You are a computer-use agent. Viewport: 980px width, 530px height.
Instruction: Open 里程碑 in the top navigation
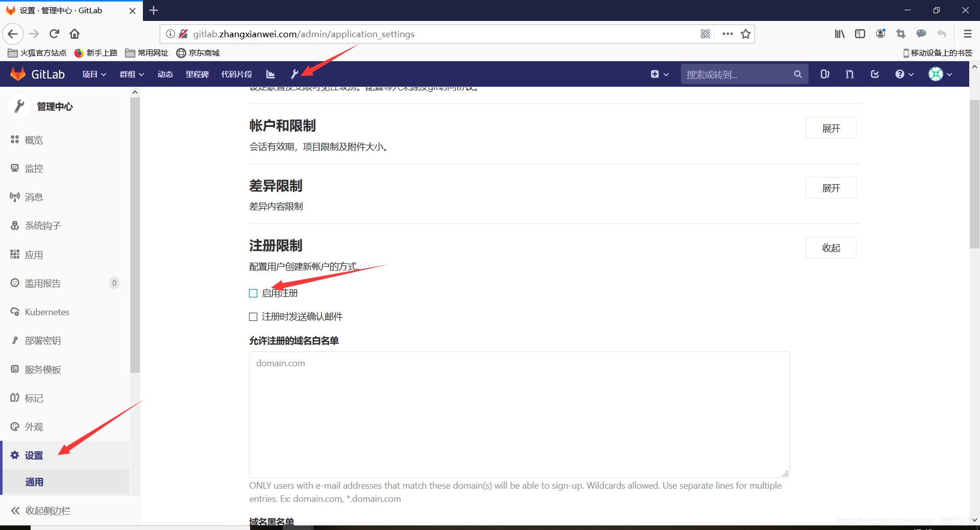197,74
